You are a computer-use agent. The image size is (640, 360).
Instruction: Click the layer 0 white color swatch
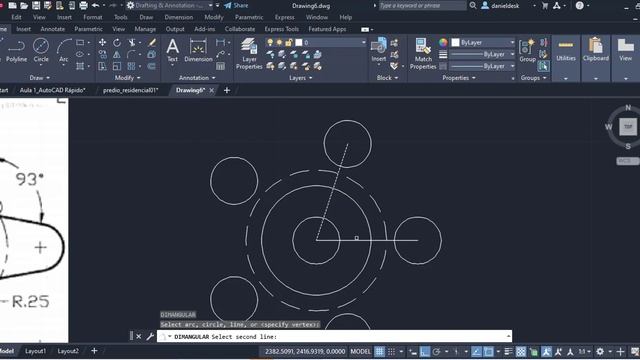pyautogui.click(x=299, y=42)
